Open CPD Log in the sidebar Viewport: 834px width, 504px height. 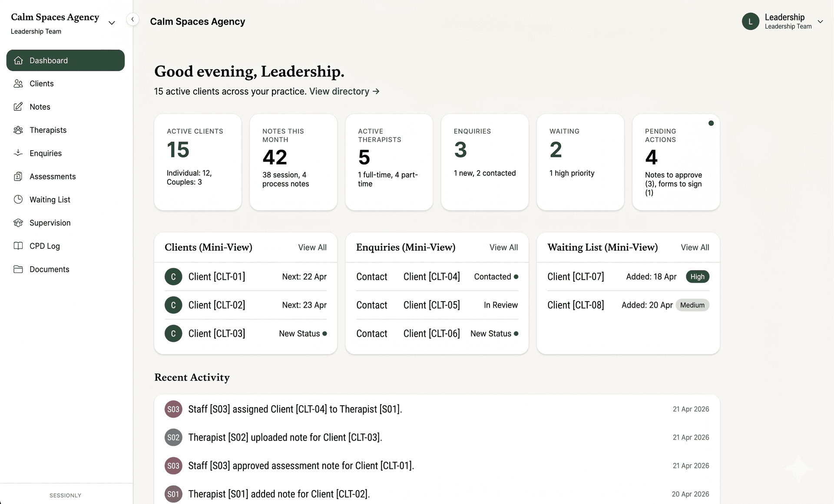(x=66, y=246)
